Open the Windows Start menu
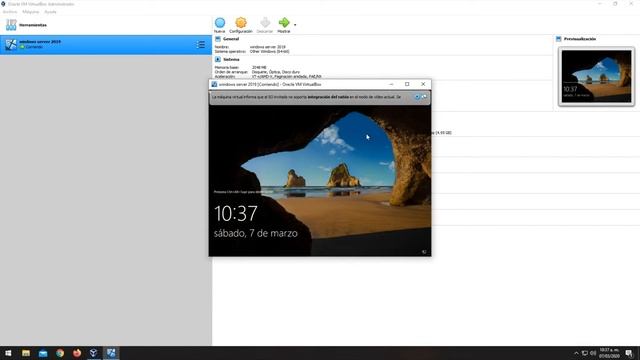This screenshot has width=640, height=360. coord(8,353)
